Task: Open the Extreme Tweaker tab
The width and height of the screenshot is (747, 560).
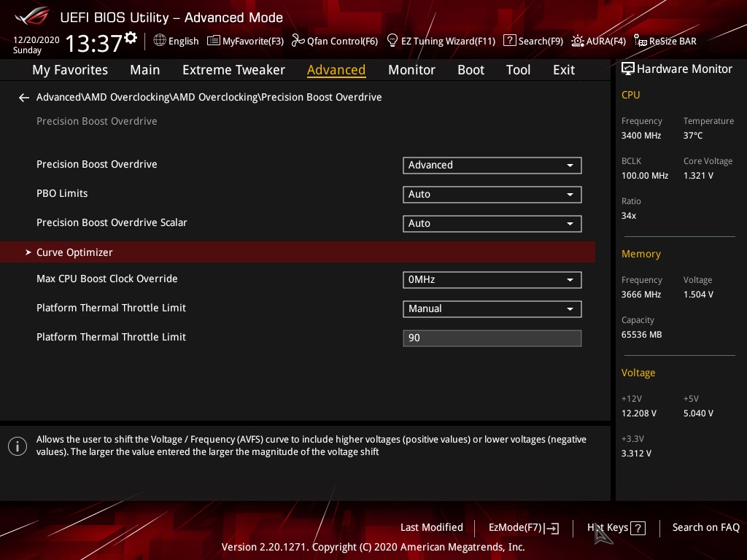Action: tap(233, 70)
